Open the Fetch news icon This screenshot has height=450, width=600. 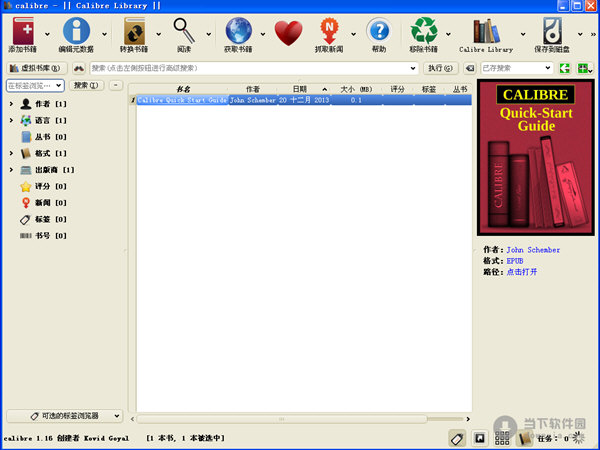tap(329, 31)
